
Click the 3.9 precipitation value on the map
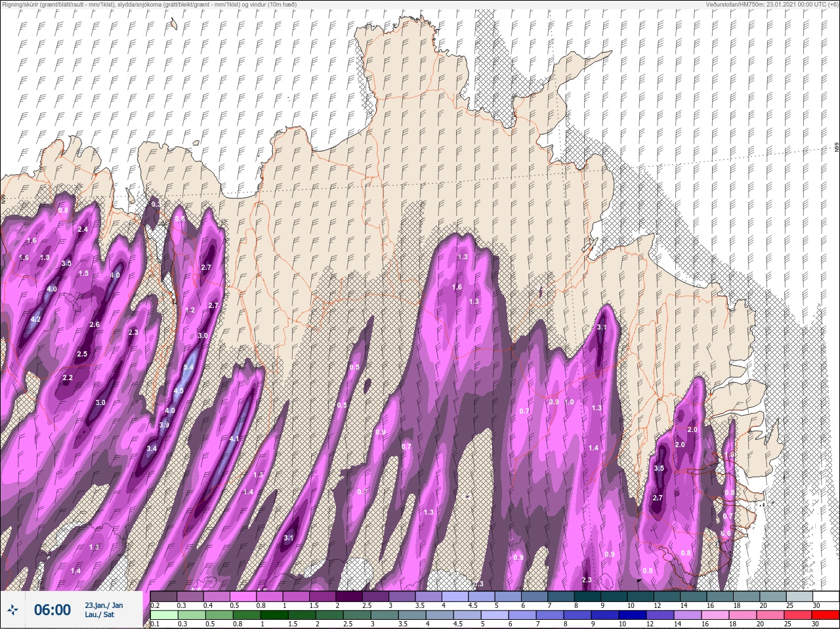164,425
